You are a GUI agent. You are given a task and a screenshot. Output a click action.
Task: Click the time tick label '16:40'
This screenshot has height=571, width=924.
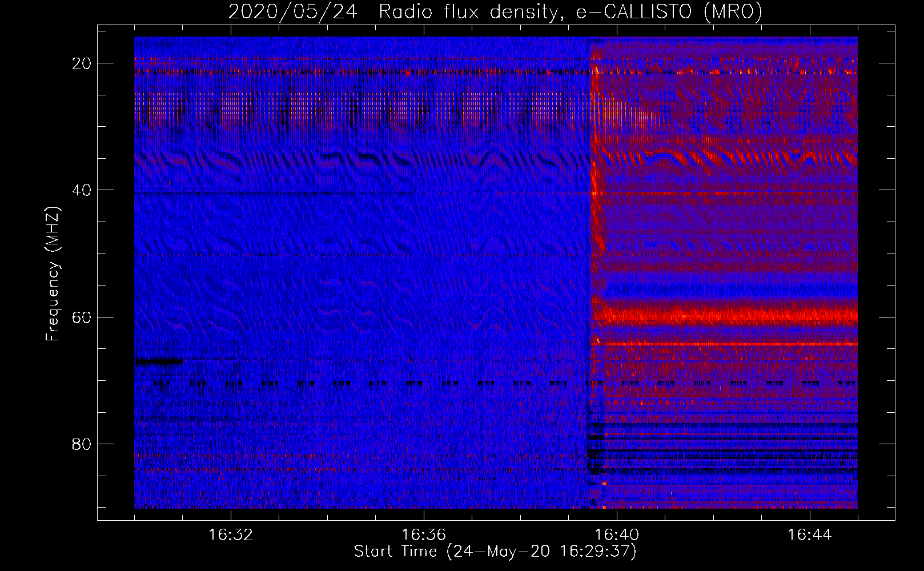(617, 535)
